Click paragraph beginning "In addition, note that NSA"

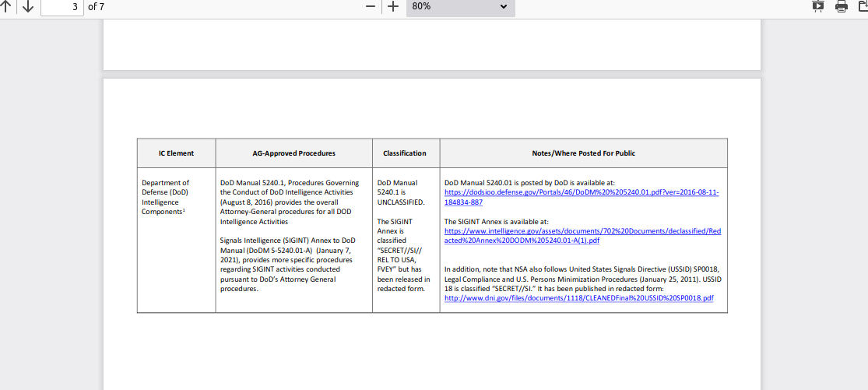point(583,279)
